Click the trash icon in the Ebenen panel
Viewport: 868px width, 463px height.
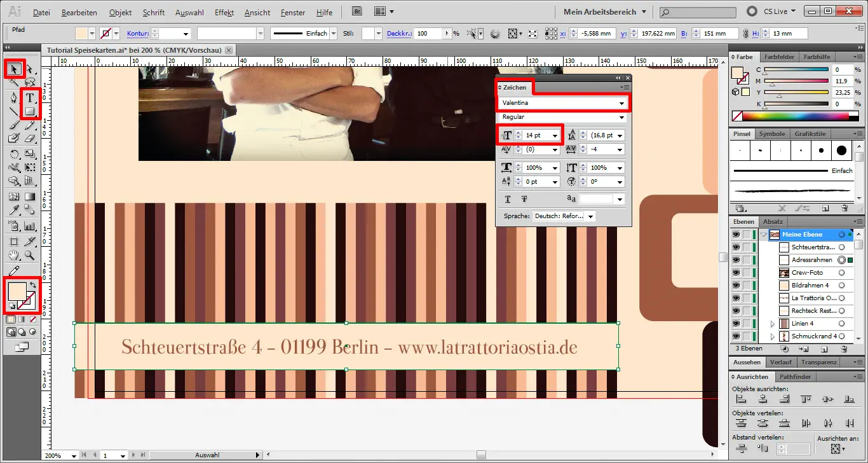(x=844, y=349)
